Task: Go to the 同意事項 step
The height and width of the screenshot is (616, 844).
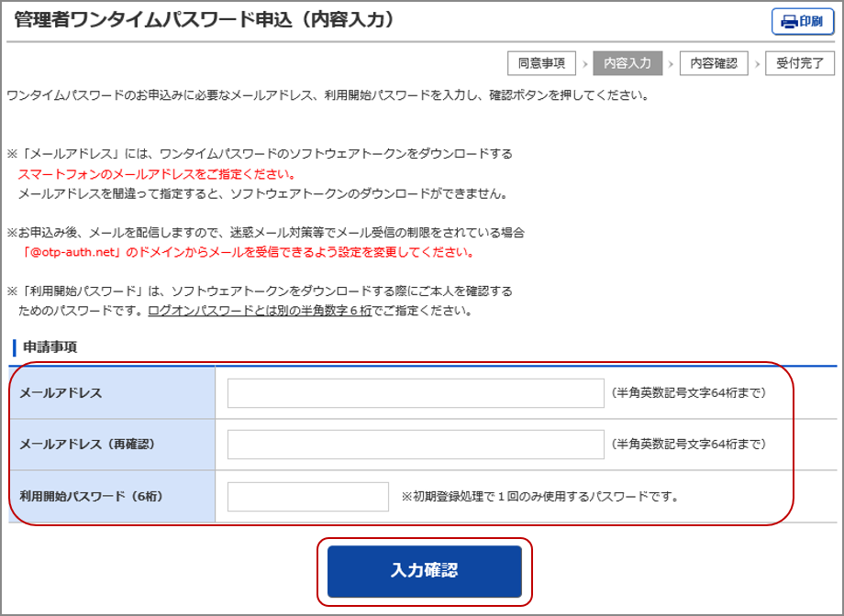Action: 541,63
